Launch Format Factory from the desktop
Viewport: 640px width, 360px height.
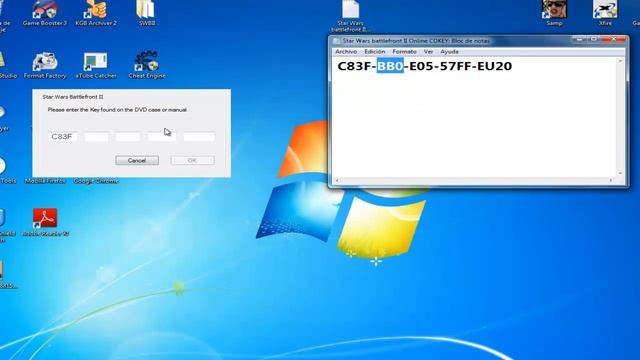point(45,65)
